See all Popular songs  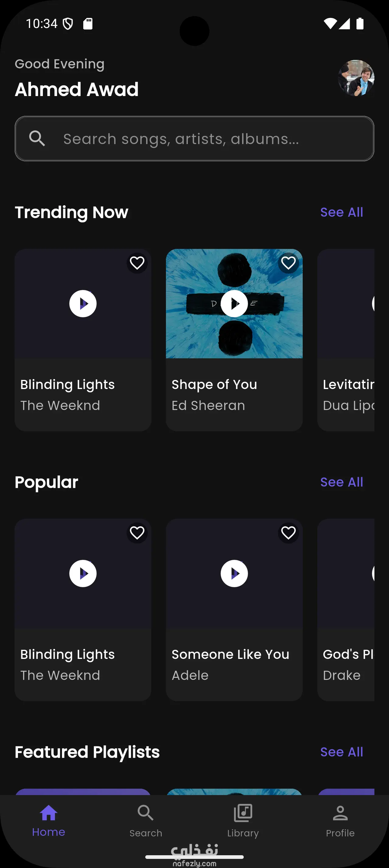tap(342, 482)
